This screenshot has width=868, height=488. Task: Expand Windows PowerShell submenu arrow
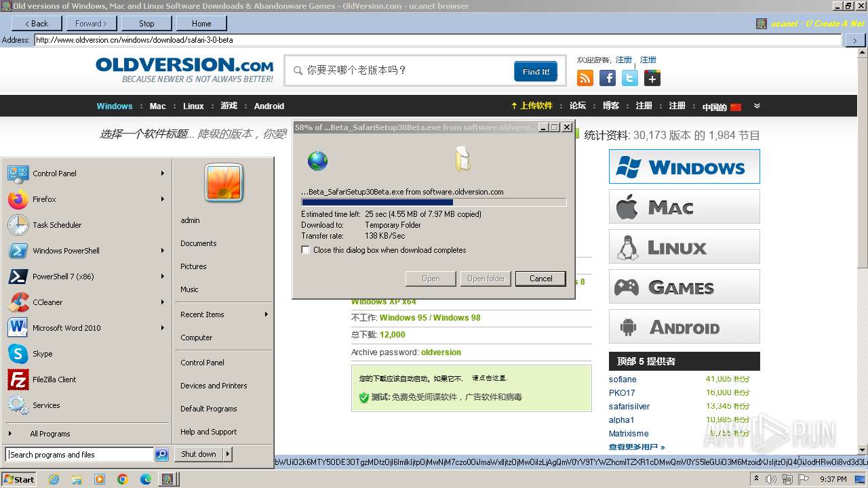[163, 251]
